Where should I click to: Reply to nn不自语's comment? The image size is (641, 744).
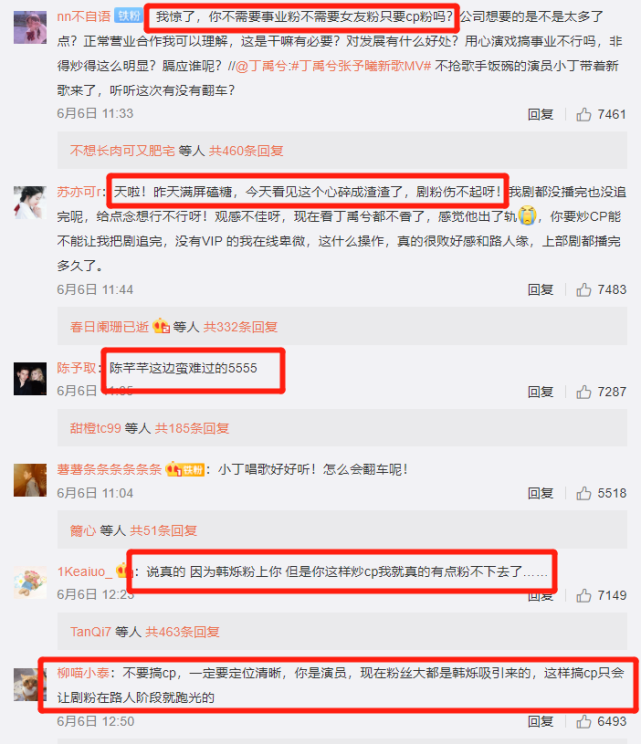pyautogui.click(x=540, y=114)
